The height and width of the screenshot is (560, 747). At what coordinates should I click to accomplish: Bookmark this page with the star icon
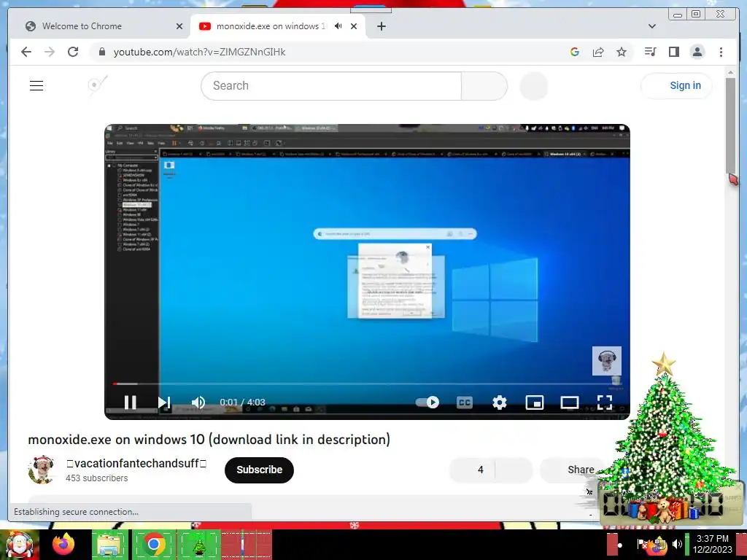(622, 52)
